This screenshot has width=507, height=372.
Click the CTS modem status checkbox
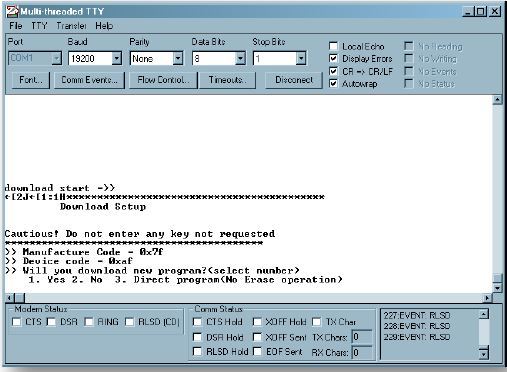pos(16,322)
